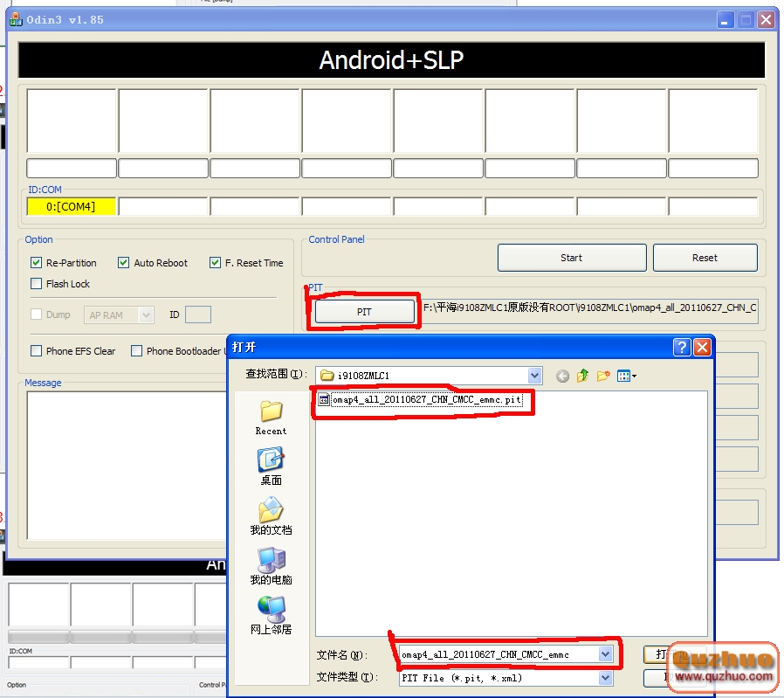Open the view menu icon in dialog
The width and height of the screenshot is (784, 698).
tap(627, 376)
